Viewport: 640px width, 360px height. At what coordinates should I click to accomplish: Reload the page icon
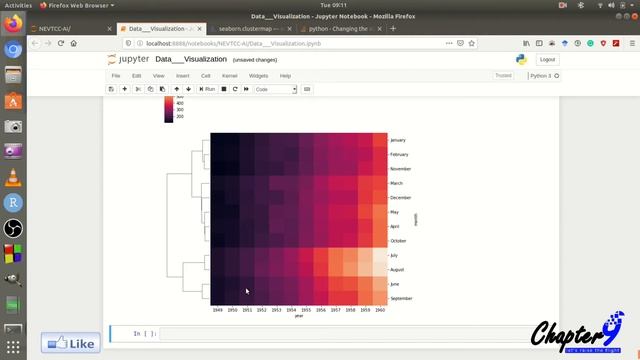[x=61, y=43]
